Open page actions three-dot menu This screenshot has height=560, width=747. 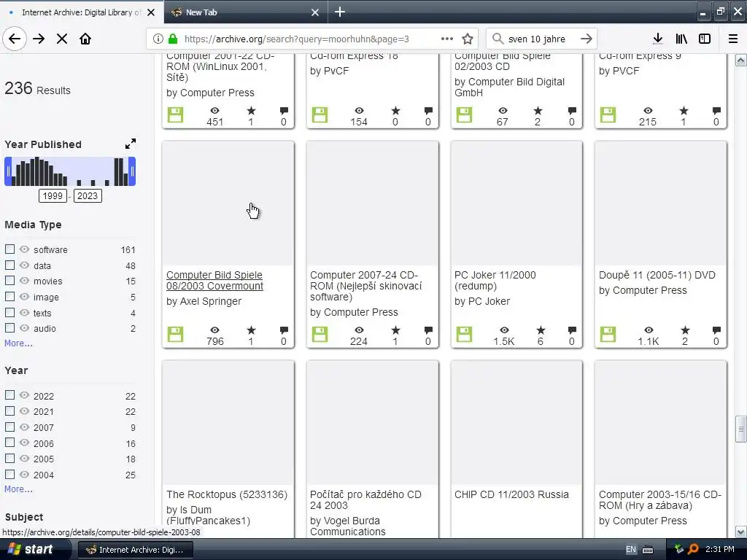(x=447, y=39)
